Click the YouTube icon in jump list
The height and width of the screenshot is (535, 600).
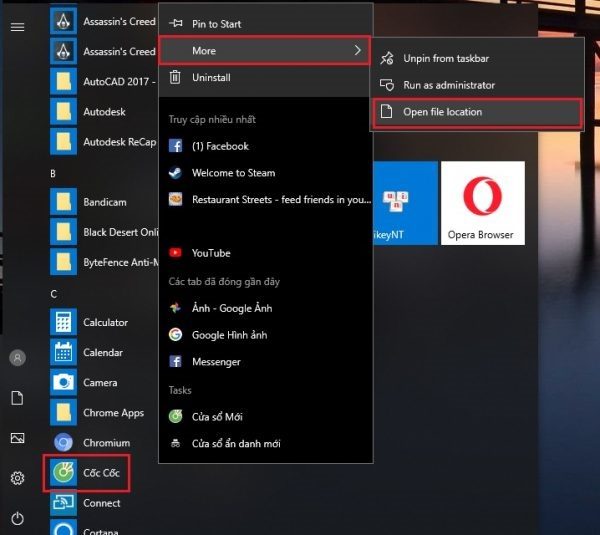pos(176,253)
